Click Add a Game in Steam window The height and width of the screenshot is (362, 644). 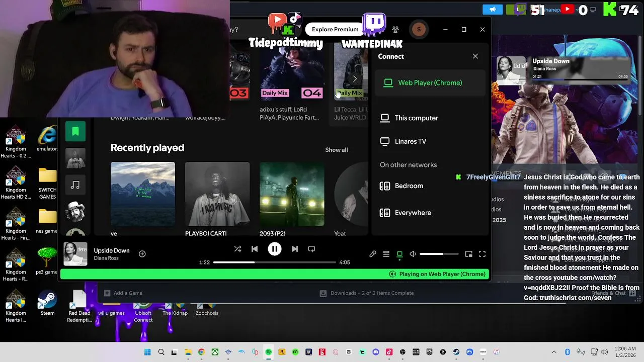point(123,293)
